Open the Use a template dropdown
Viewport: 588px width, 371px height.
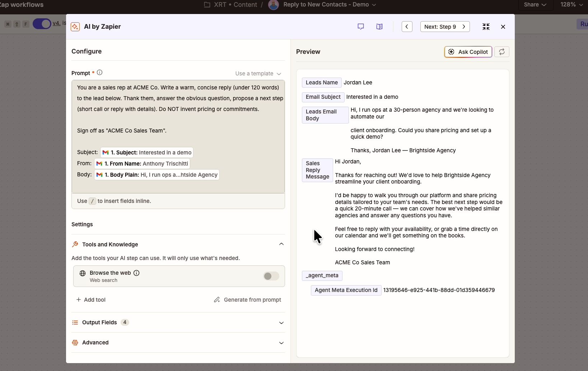click(258, 74)
